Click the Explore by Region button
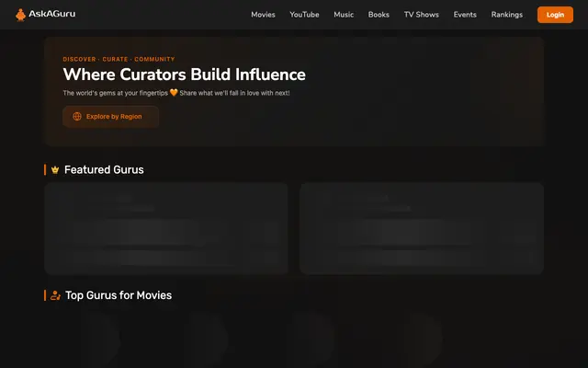 110,117
